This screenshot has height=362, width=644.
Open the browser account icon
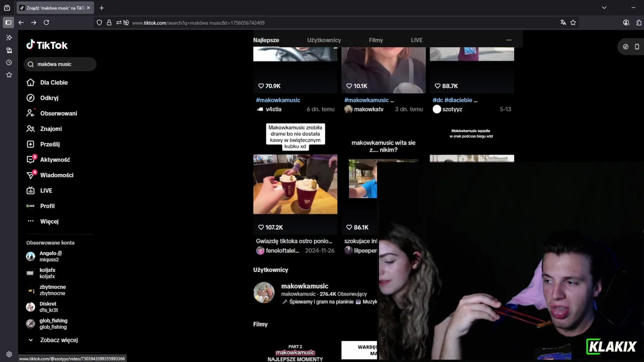[626, 23]
